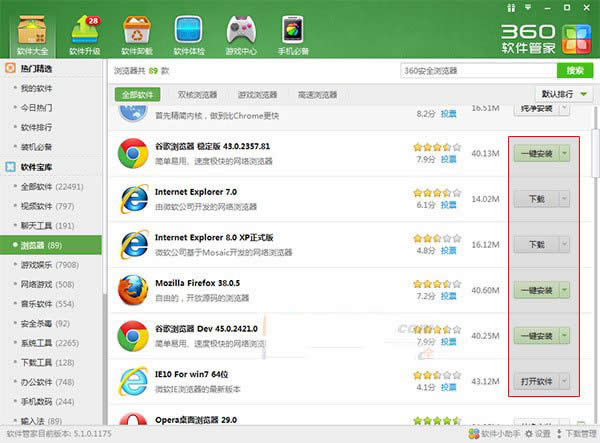Click 一键安装 for 谷歌浏览器 稳定版
Viewport: 600px width, 443px height.
[x=534, y=153]
